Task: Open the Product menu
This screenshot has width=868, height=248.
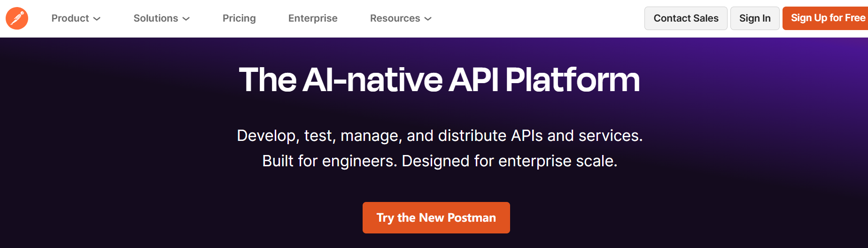Action: click(76, 18)
